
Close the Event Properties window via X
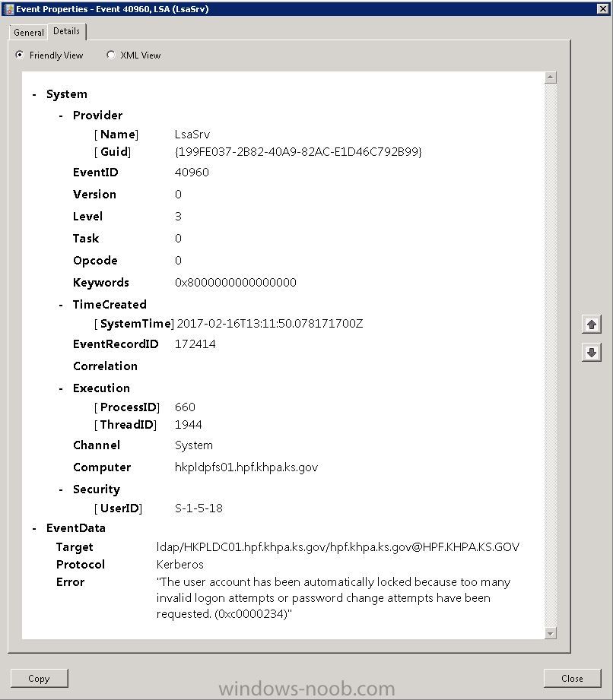(602, 8)
